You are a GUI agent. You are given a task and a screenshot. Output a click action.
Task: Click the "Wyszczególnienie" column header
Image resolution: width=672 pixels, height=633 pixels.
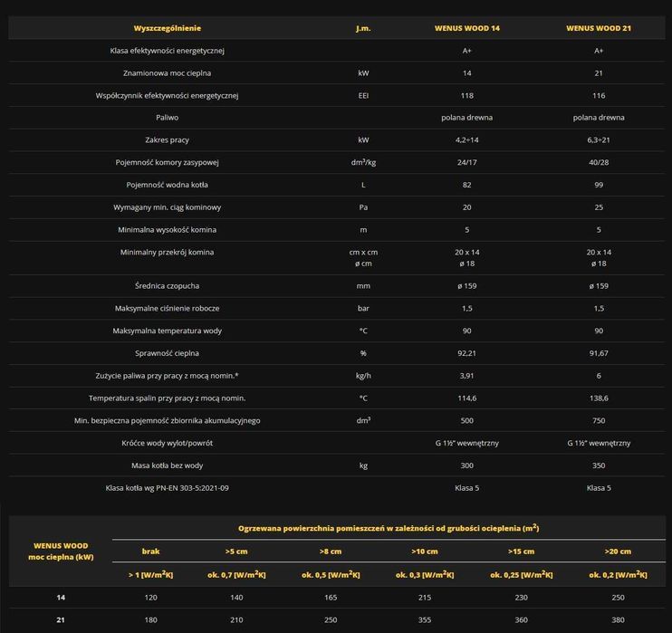click(168, 28)
